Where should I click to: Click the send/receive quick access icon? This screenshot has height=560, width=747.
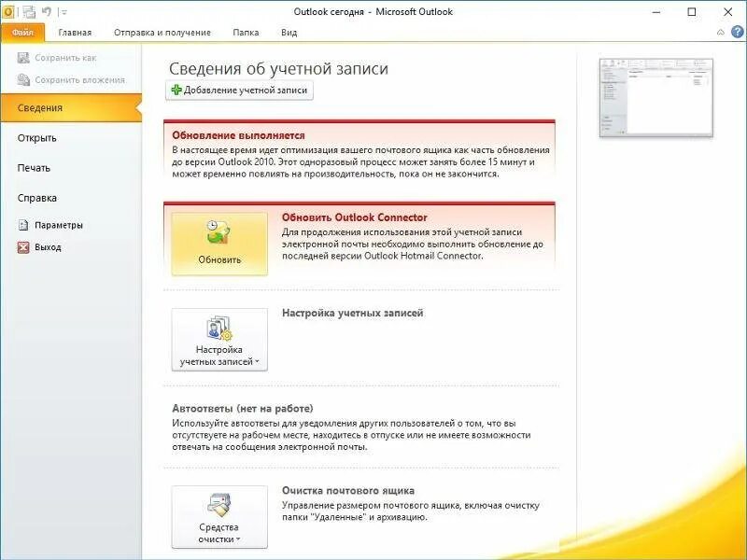pos(29,12)
